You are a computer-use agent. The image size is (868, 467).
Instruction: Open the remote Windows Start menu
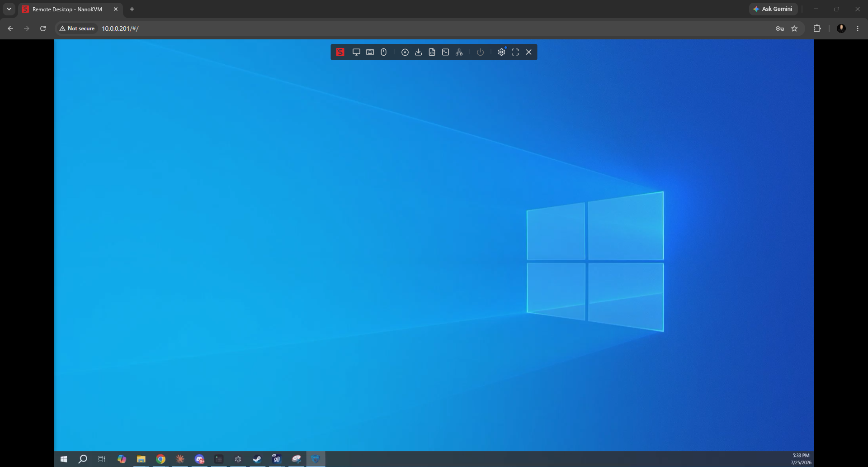click(64, 459)
